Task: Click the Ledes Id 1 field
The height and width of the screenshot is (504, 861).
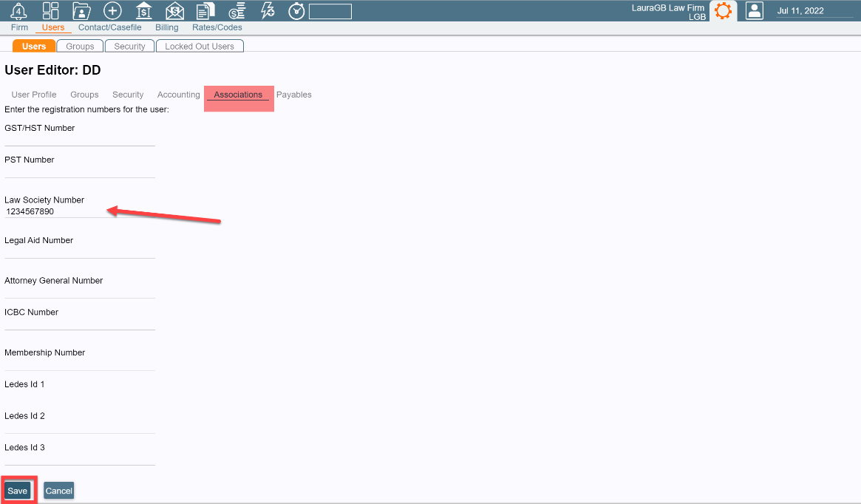Action: point(80,396)
